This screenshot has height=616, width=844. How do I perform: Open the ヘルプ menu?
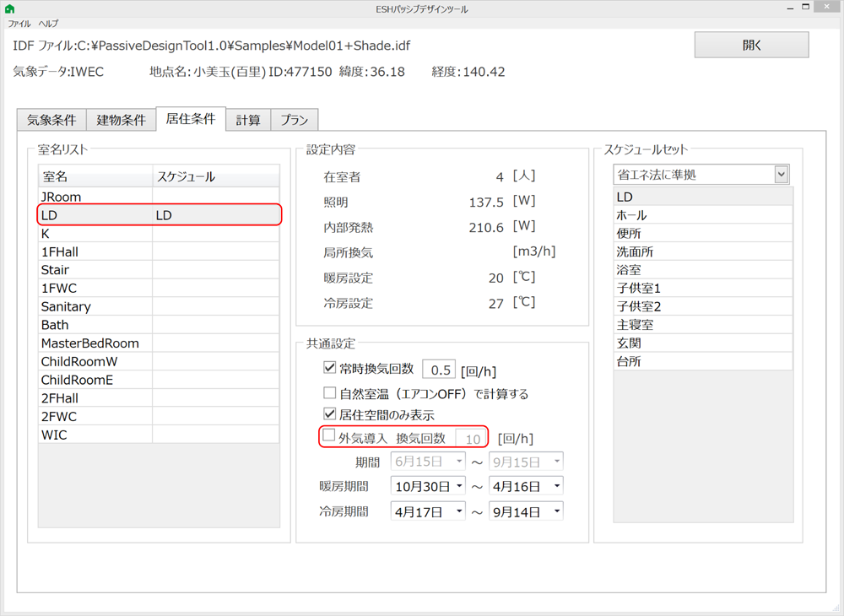(48, 24)
